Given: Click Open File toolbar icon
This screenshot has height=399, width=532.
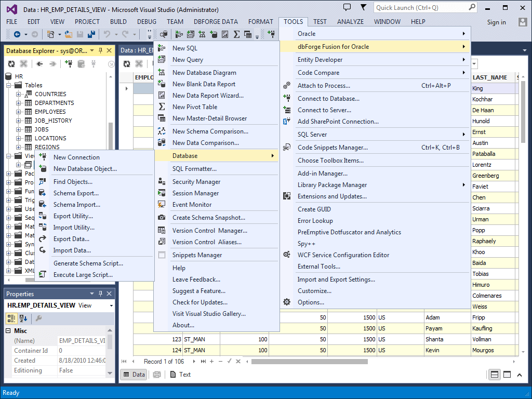Looking at the screenshot, I should click(x=69, y=34).
